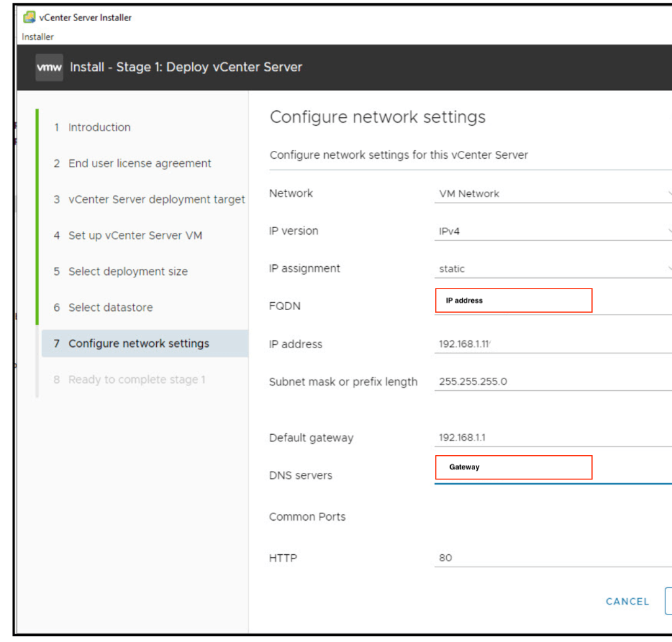
Task: Expand the IP assignment dropdown set to static
Action: [553, 269]
